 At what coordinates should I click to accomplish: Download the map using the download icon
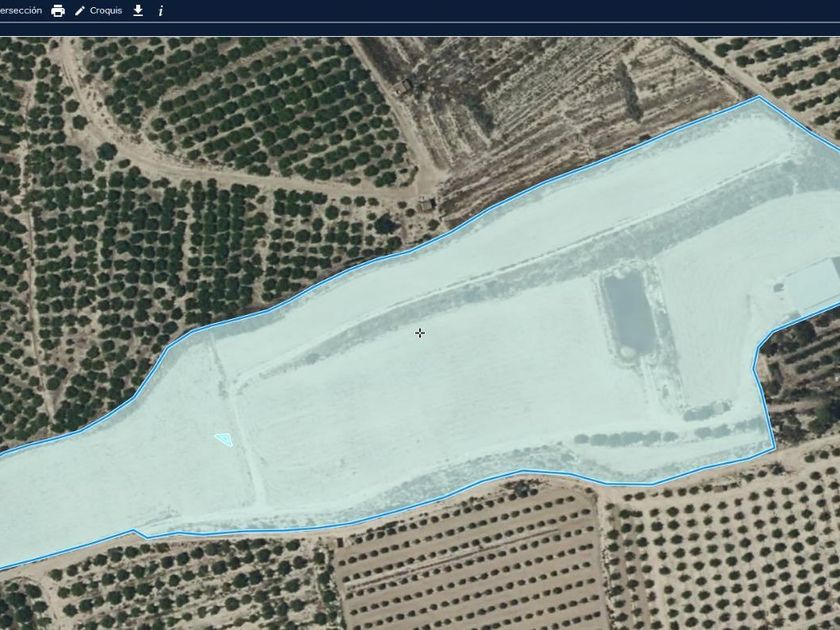(138, 11)
